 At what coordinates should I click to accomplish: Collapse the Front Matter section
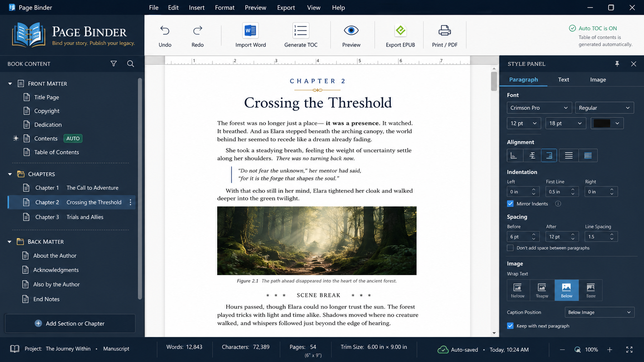point(10,83)
